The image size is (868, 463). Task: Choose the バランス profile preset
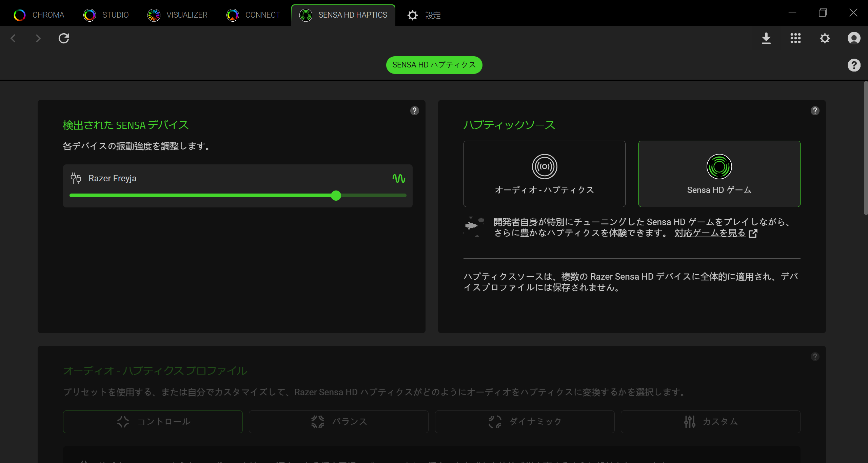338,422
